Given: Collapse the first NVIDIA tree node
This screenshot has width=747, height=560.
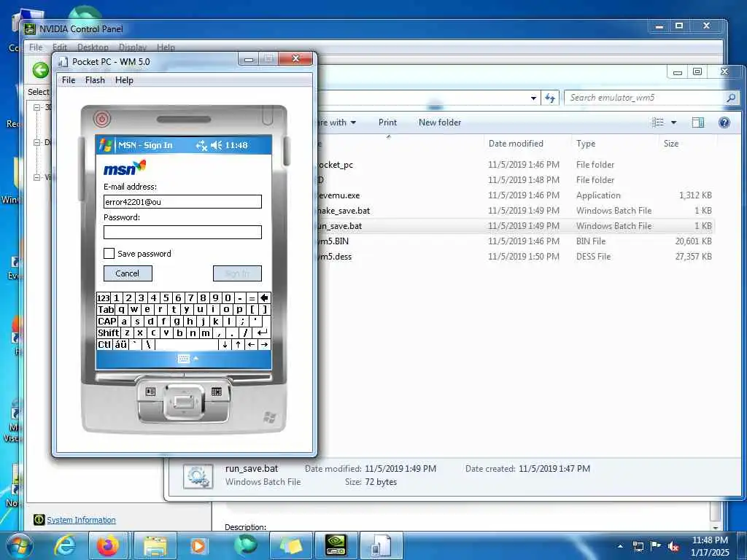Looking at the screenshot, I should tap(36, 108).
